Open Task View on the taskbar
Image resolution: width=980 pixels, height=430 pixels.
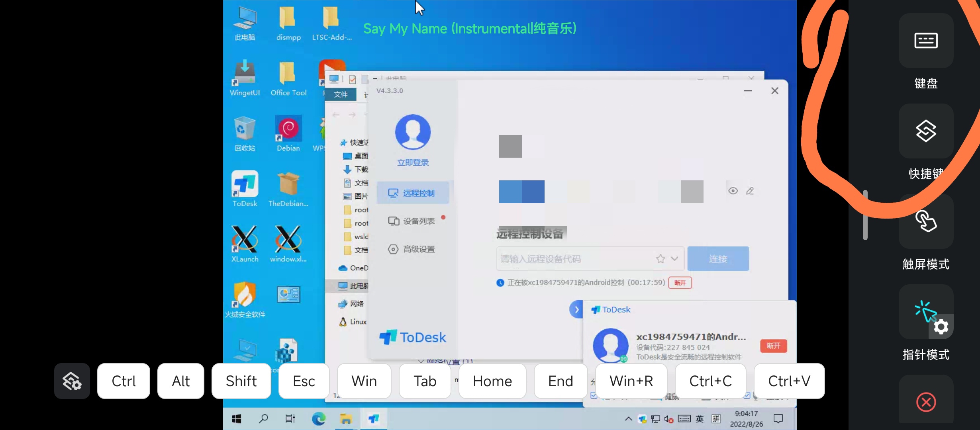(290, 418)
